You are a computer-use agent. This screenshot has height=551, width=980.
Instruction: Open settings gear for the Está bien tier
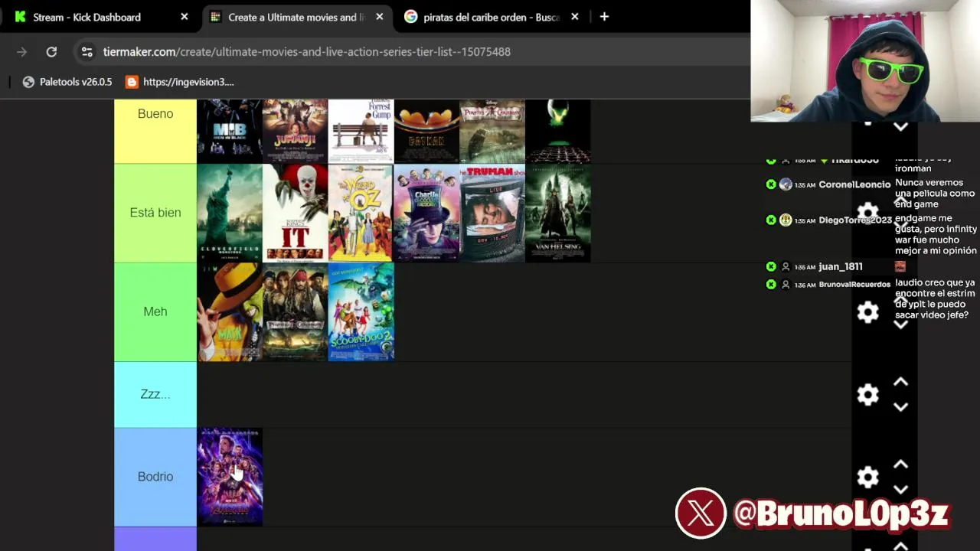(867, 212)
